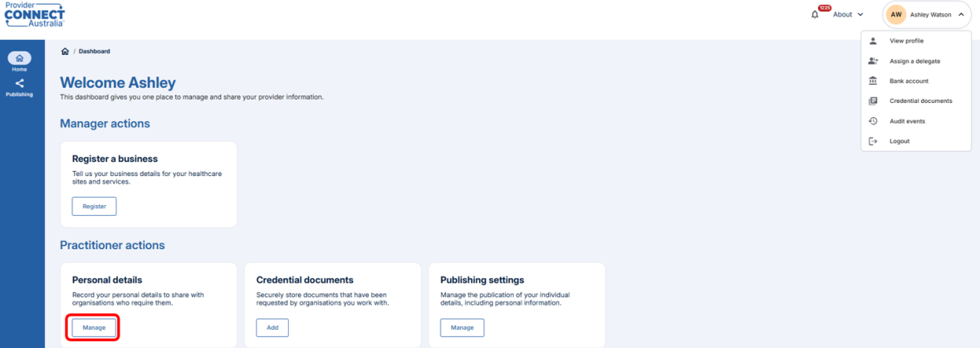Click the Manager actions heading
The image size is (980, 348).
[x=105, y=123]
